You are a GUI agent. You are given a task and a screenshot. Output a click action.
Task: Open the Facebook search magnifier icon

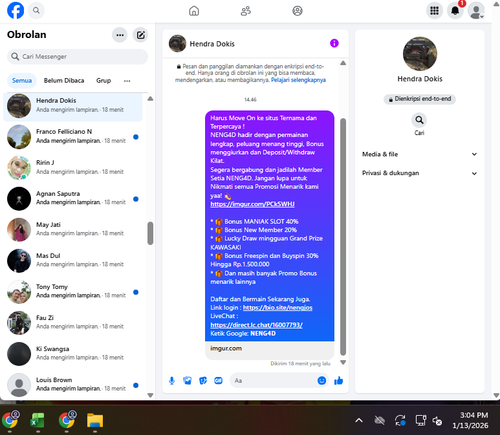[x=36, y=10]
